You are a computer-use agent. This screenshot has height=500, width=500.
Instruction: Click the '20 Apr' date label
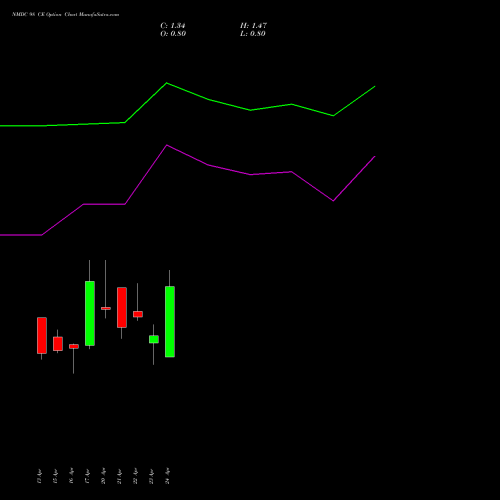click(x=103, y=476)
